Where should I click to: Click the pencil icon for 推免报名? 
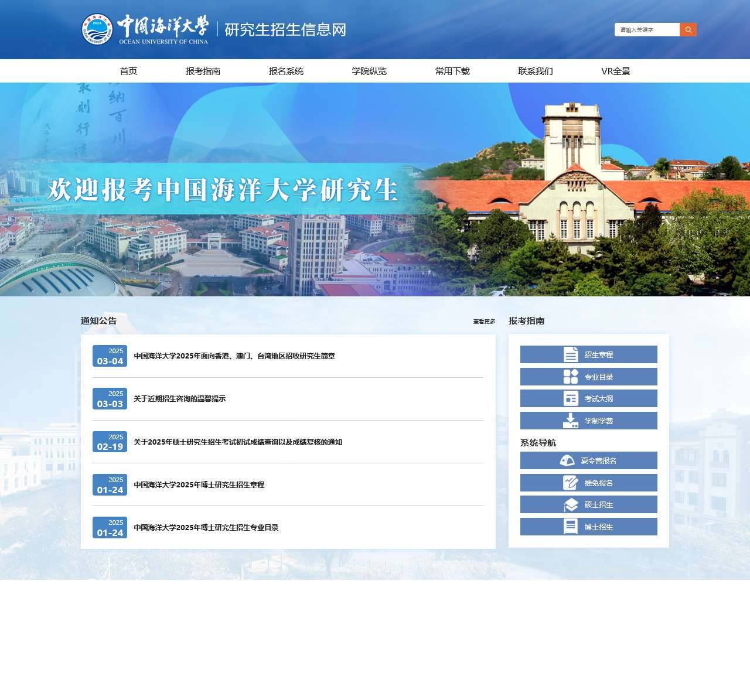pyautogui.click(x=571, y=483)
